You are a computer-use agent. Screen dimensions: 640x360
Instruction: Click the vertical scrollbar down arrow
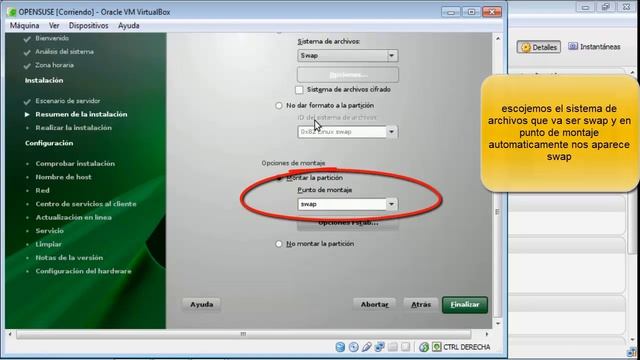click(x=498, y=324)
